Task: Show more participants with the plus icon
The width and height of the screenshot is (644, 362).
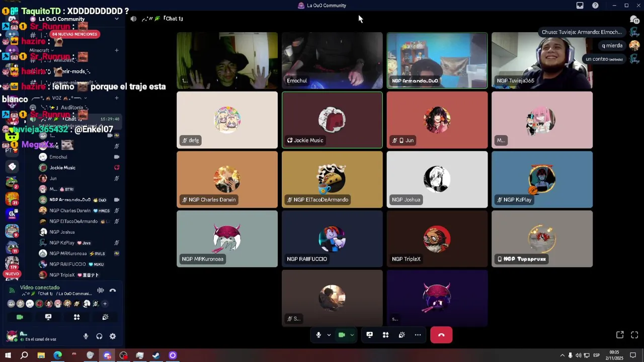Action: click(105, 304)
